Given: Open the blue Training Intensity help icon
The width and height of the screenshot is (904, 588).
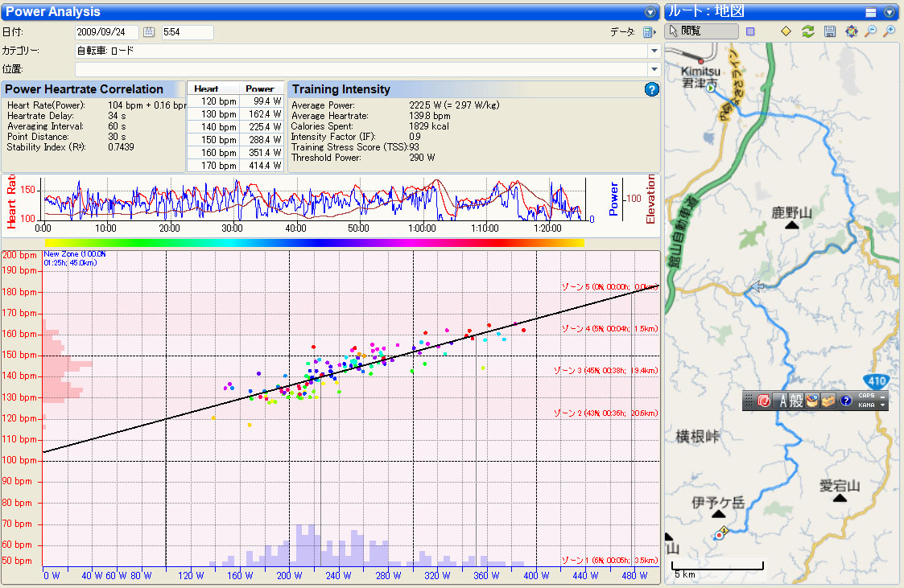Looking at the screenshot, I should pos(652,89).
